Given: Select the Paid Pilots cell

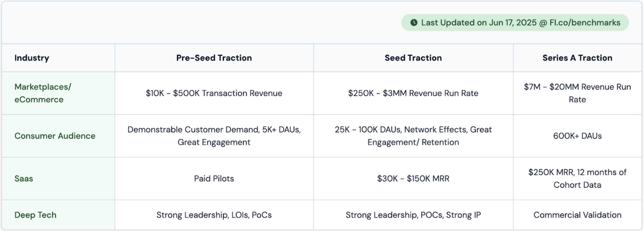Looking at the screenshot, I should pos(214,178).
